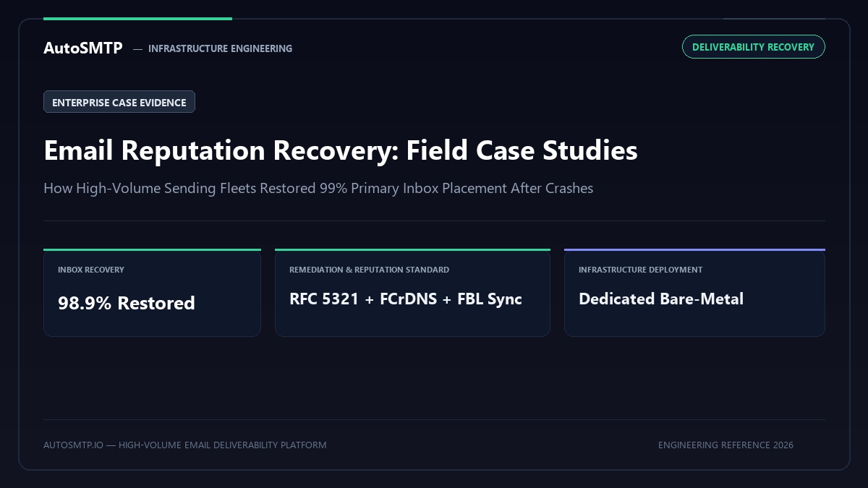Click the 98.9% Restored value
This screenshot has width=868, height=488.
(127, 303)
